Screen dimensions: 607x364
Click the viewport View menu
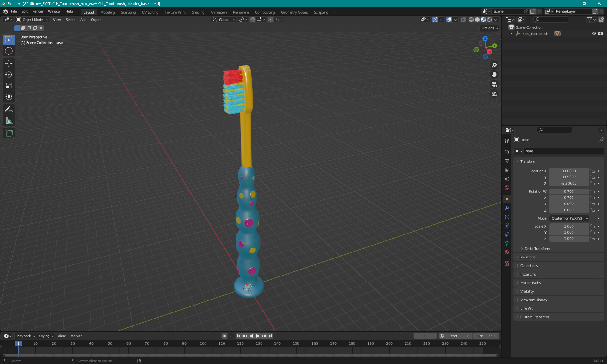pyautogui.click(x=57, y=20)
